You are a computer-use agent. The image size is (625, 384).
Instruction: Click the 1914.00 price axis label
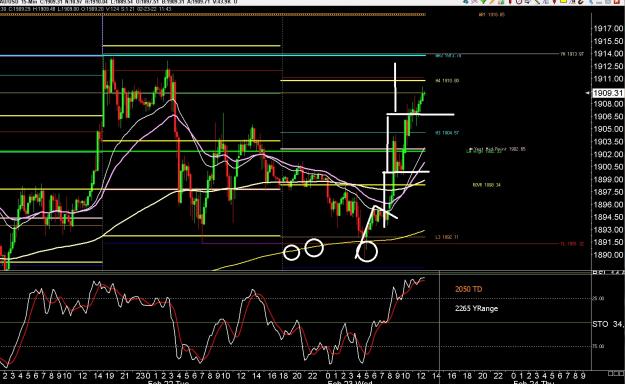coord(608,53)
